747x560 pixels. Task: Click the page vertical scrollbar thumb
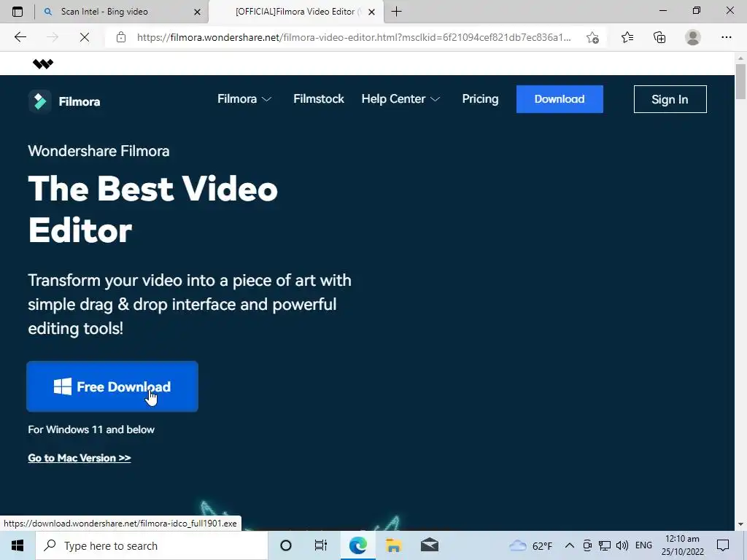pyautogui.click(x=740, y=82)
